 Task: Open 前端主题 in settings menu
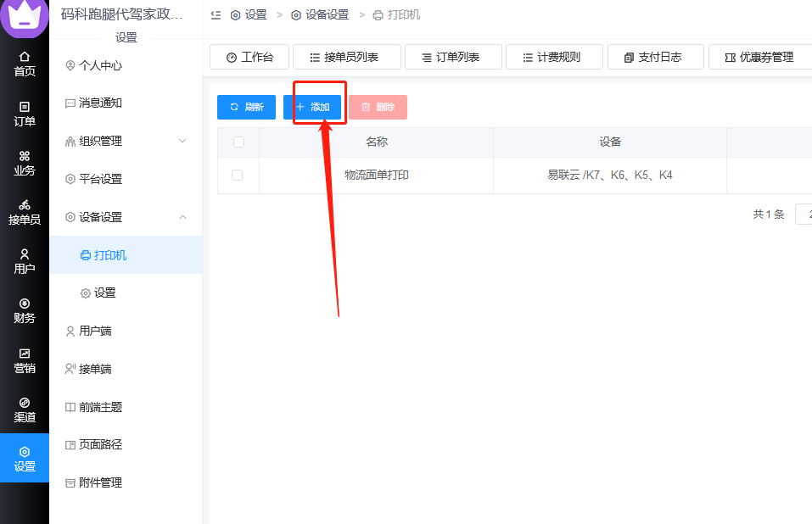point(126,407)
